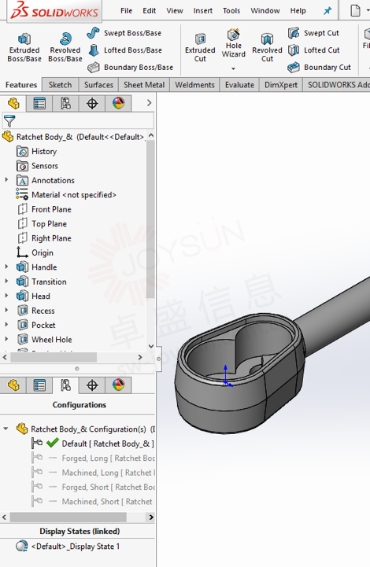The height and width of the screenshot is (567, 370).
Task: Open the Hole Wizard dropdown arrow
Action: (x=233, y=68)
